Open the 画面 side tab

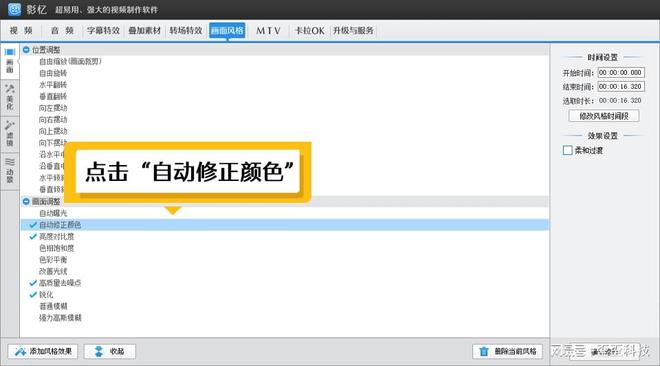[10, 61]
